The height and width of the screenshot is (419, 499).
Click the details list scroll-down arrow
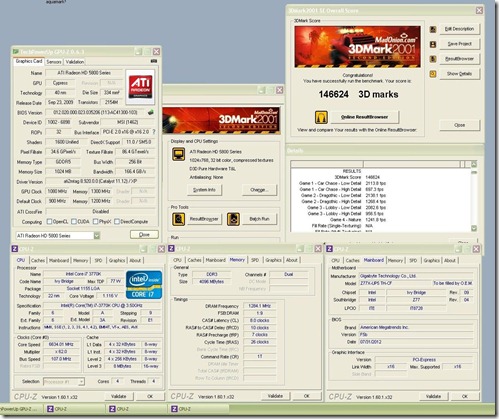[474, 228]
